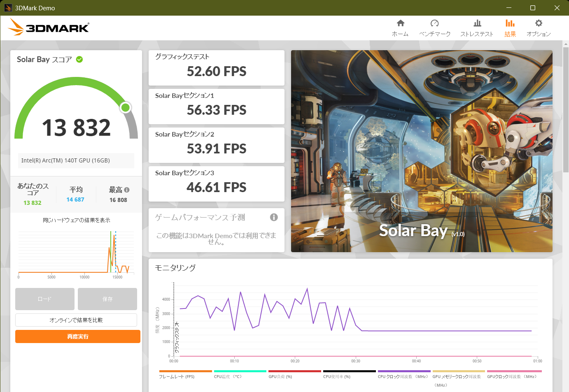The width and height of the screenshot is (569, 392).
Task: Click the monitoring line graph area
Action: click(x=356, y=320)
